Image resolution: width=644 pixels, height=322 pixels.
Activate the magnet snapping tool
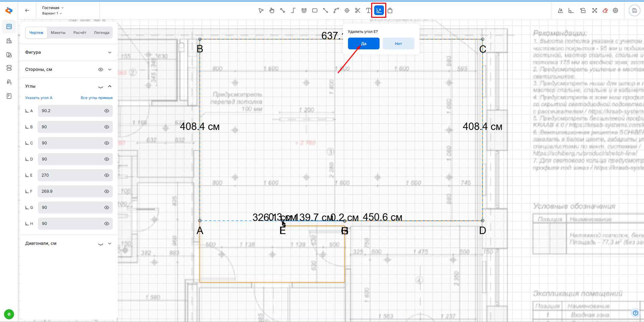coord(304,10)
